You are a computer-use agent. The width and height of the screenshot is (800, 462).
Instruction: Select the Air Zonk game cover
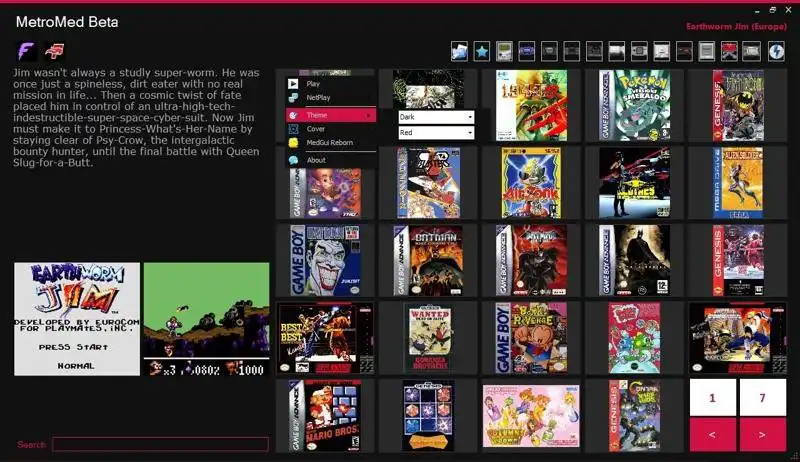[531, 183]
